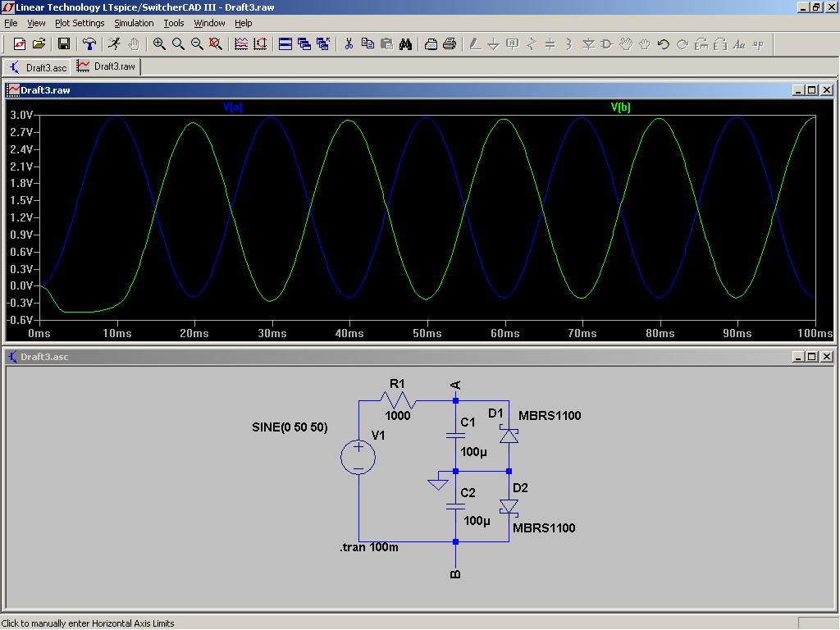The image size is (840, 630).
Task: Click the Zoom to Fit icon
Action: point(216,44)
